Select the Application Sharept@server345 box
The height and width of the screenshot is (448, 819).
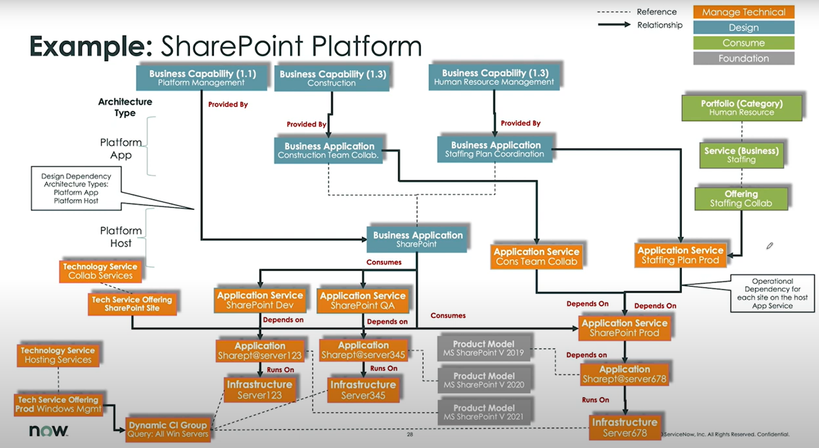coord(363,350)
